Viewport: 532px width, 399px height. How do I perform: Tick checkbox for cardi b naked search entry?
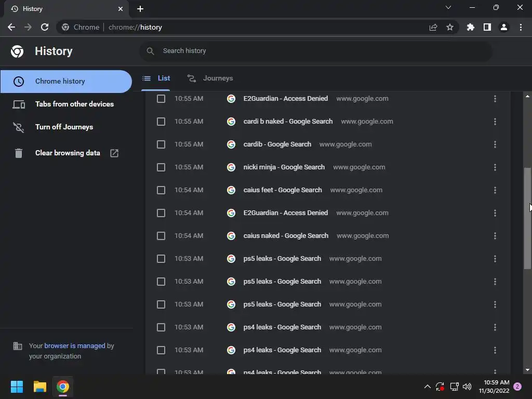pyautogui.click(x=161, y=122)
